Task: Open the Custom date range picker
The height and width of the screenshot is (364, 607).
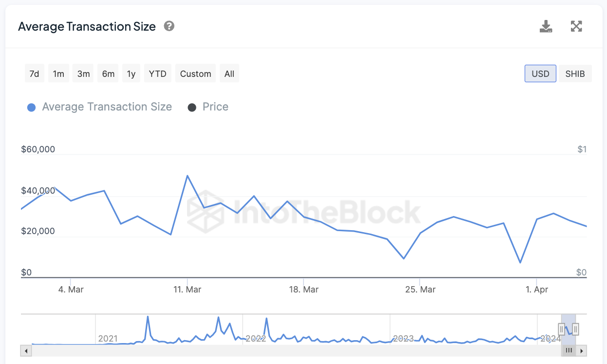Action: tap(195, 74)
